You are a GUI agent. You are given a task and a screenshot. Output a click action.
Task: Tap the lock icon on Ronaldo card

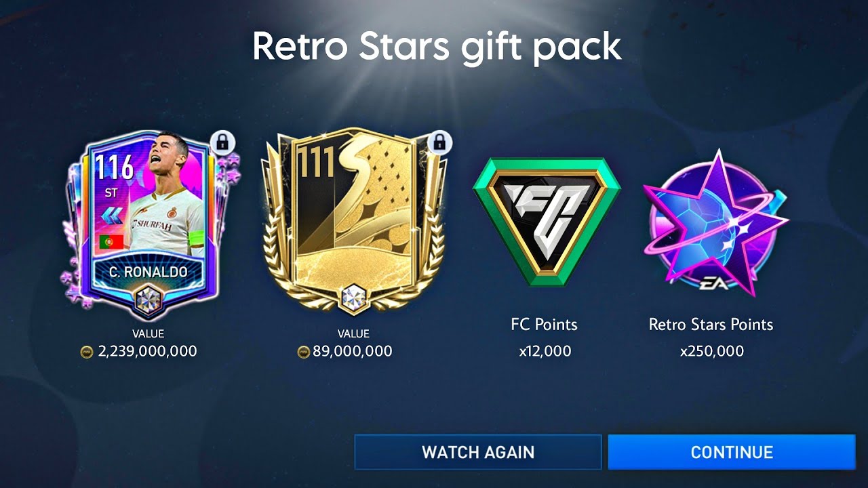pyautogui.click(x=222, y=142)
